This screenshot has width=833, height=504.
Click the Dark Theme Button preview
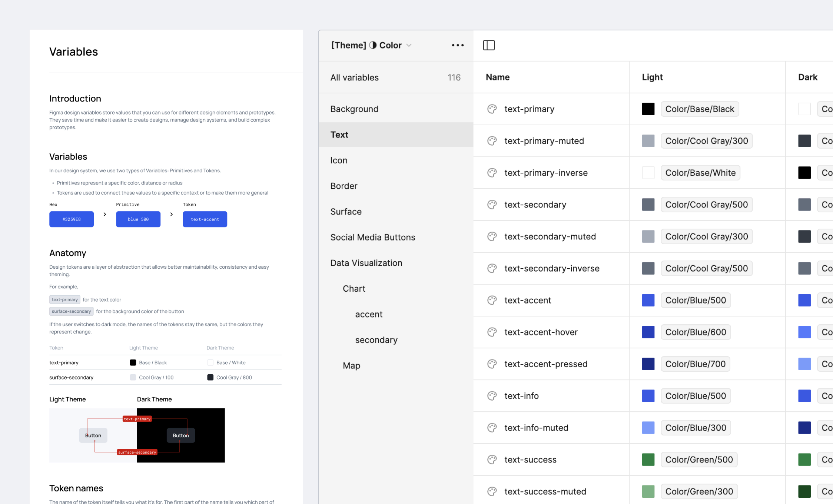pos(181,435)
